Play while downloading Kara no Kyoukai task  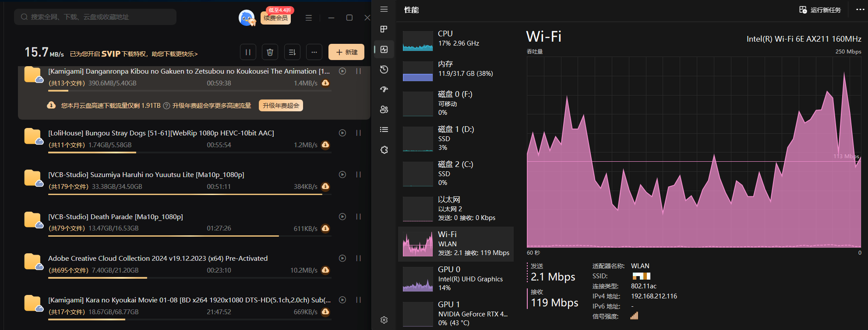(342, 300)
